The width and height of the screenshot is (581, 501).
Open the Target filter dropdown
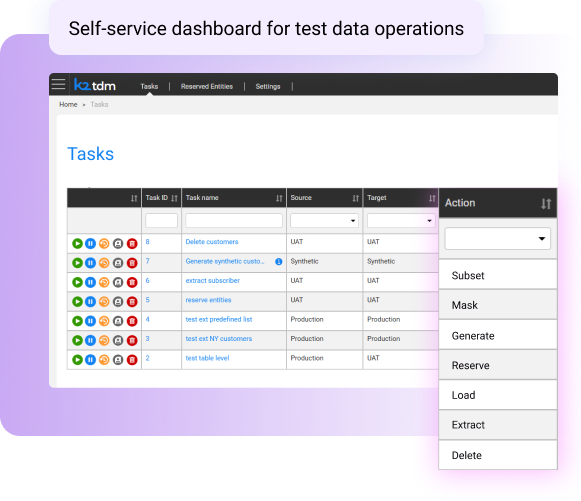[x=401, y=220]
